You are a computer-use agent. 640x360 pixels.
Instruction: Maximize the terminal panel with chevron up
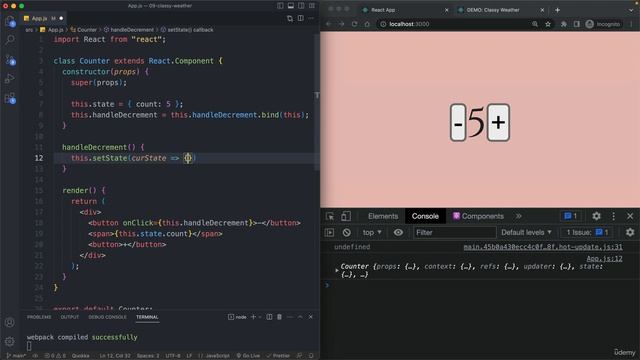pos(300,317)
